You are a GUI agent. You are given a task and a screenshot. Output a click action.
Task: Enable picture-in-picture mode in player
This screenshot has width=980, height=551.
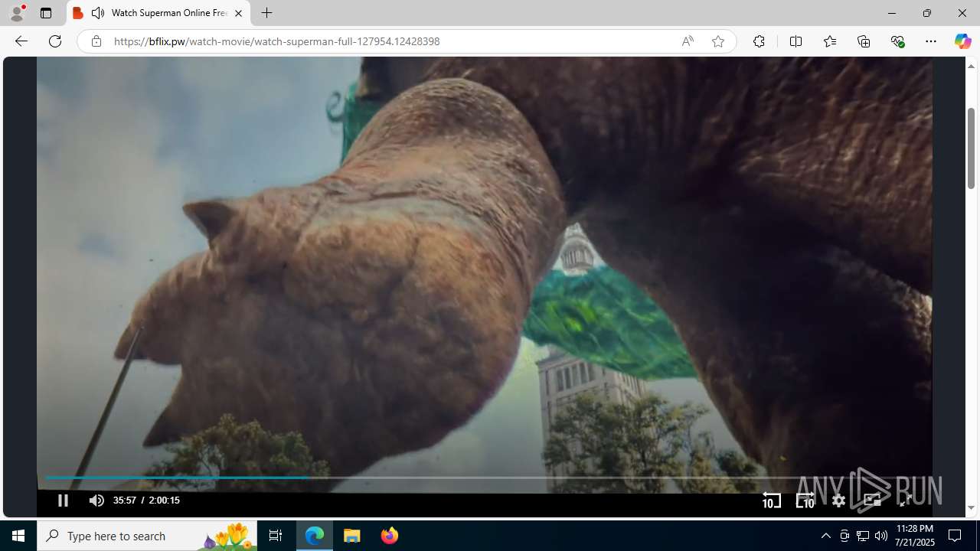click(x=872, y=500)
